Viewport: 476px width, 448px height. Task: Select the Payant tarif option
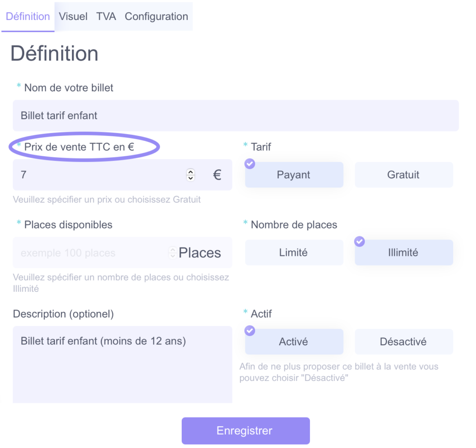pos(294,174)
